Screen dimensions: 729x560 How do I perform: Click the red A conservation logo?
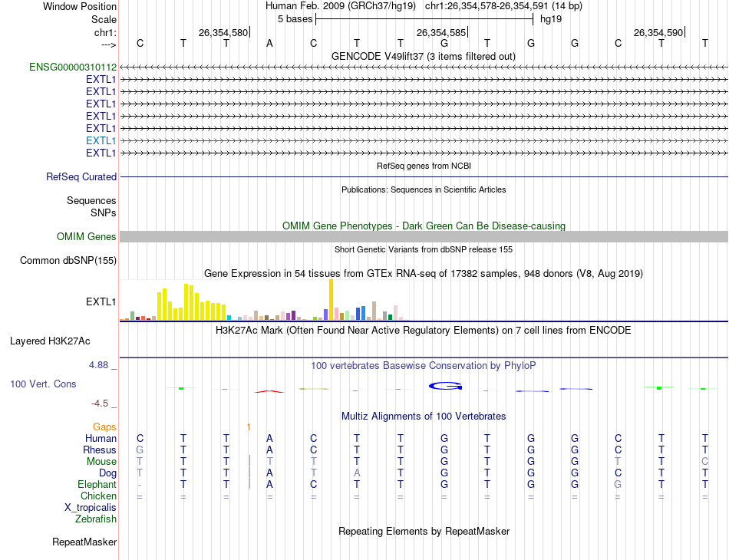[x=269, y=392]
